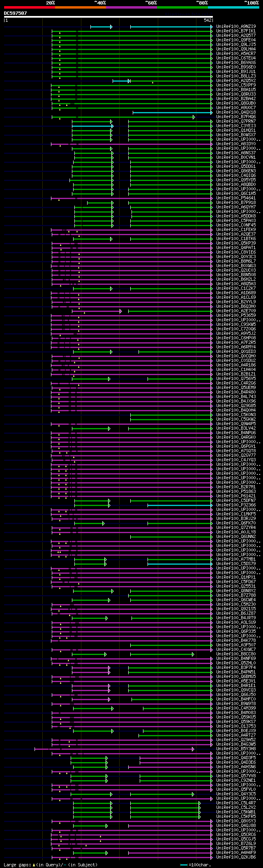Select the UniRef100_B7Z788 label
The width and height of the screenshot is (263, 868).
[x=236, y=595]
